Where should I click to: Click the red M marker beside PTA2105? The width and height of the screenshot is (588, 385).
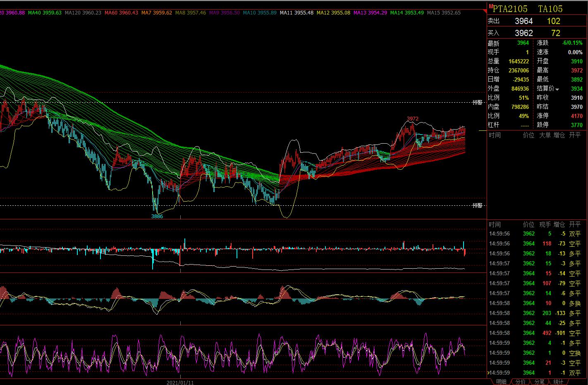[x=491, y=6]
